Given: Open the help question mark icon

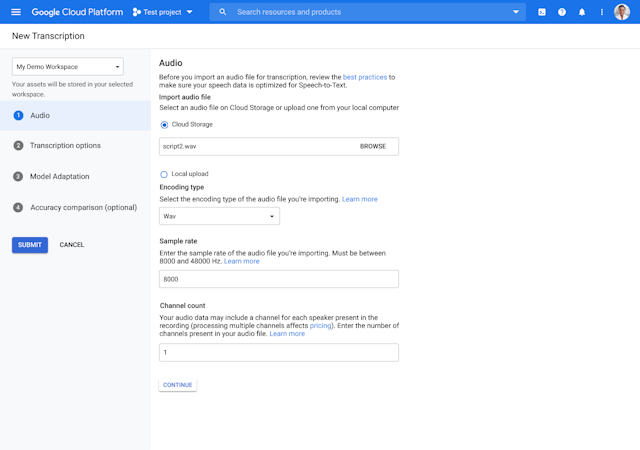Looking at the screenshot, I should tap(562, 12).
